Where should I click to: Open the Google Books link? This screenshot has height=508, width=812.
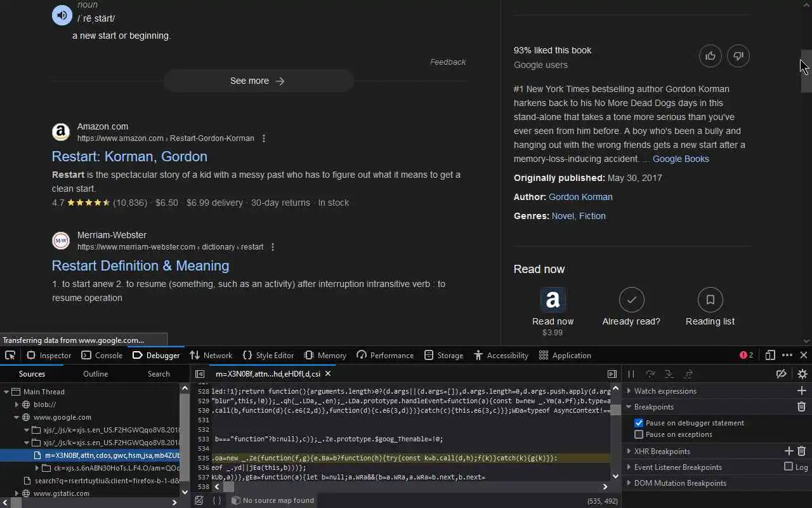tap(681, 159)
